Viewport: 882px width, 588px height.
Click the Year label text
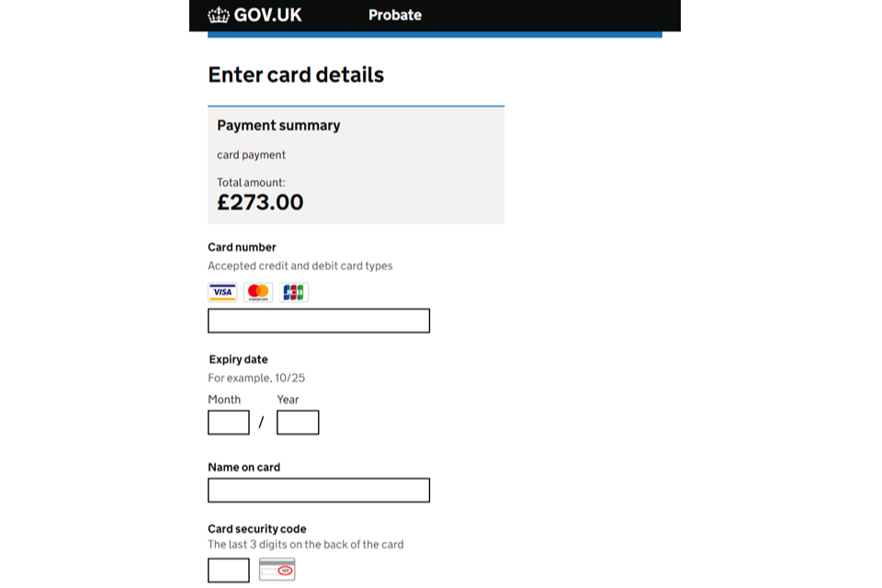tap(288, 400)
